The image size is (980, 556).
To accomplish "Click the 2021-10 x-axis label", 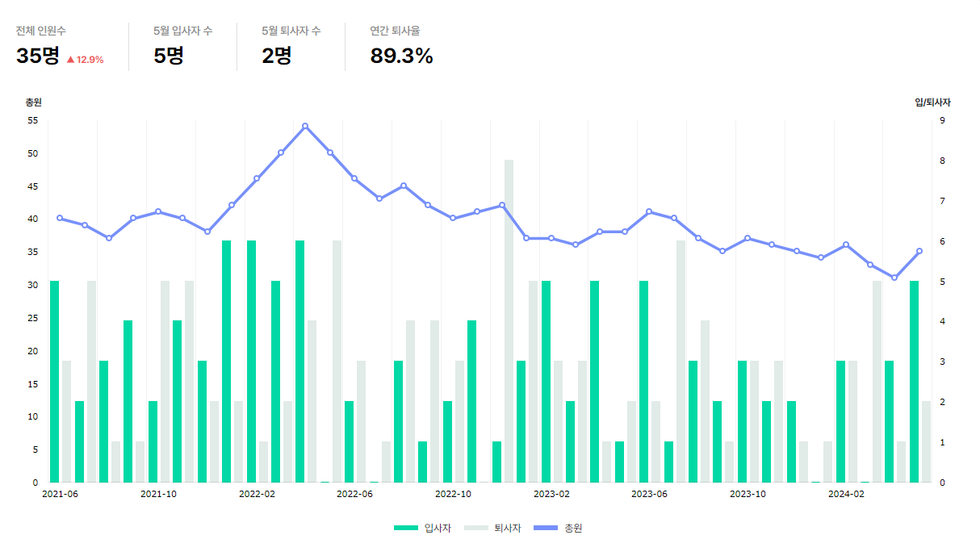I will pyautogui.click(x=158, y=494).
